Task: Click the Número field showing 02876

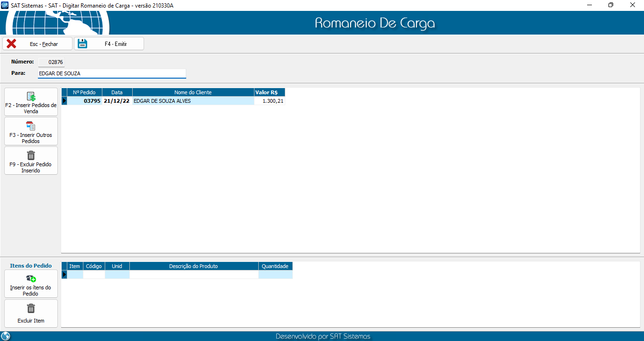Action: click(51, 62)
